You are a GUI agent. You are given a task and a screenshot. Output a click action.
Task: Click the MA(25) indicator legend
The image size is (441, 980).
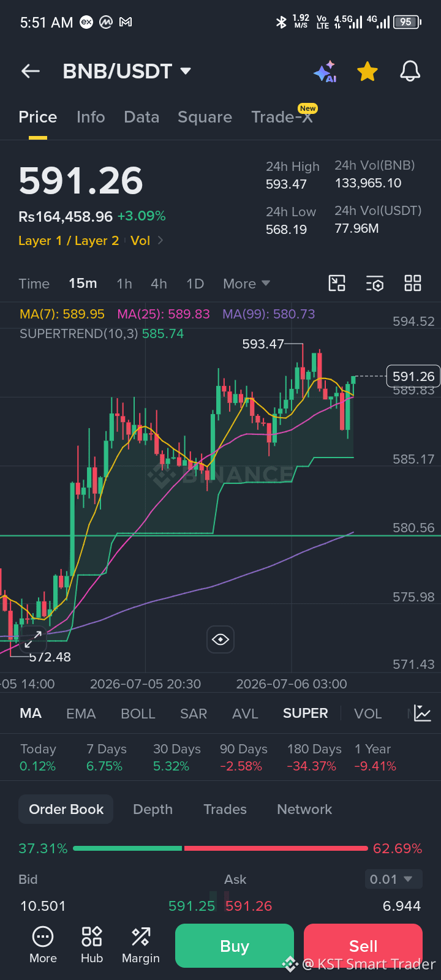[164, 314]
